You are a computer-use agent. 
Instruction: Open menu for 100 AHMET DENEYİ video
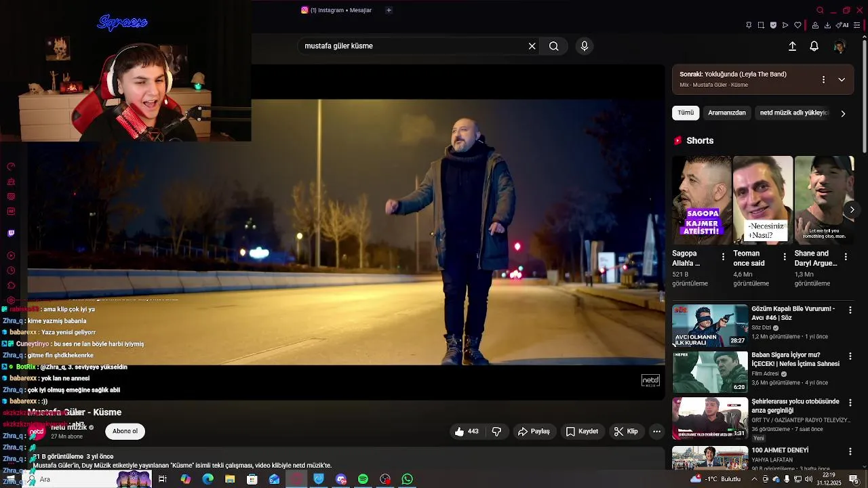[x=850, y=451]
